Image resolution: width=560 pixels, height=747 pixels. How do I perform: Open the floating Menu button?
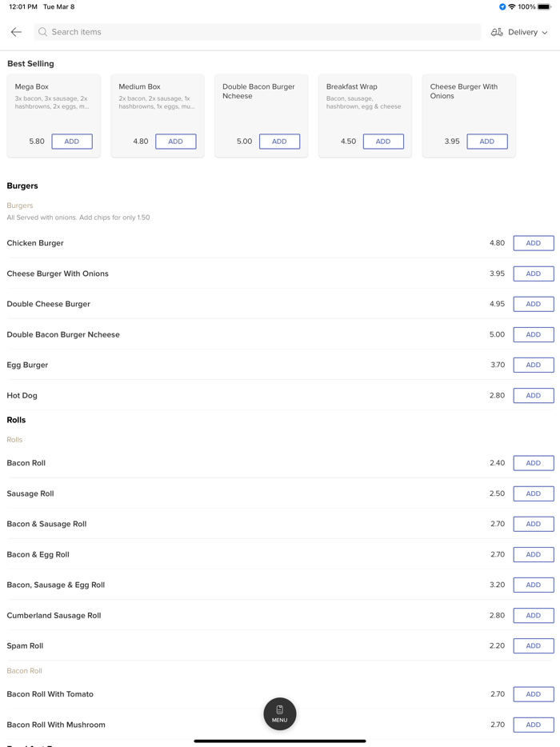coord(280,713)
